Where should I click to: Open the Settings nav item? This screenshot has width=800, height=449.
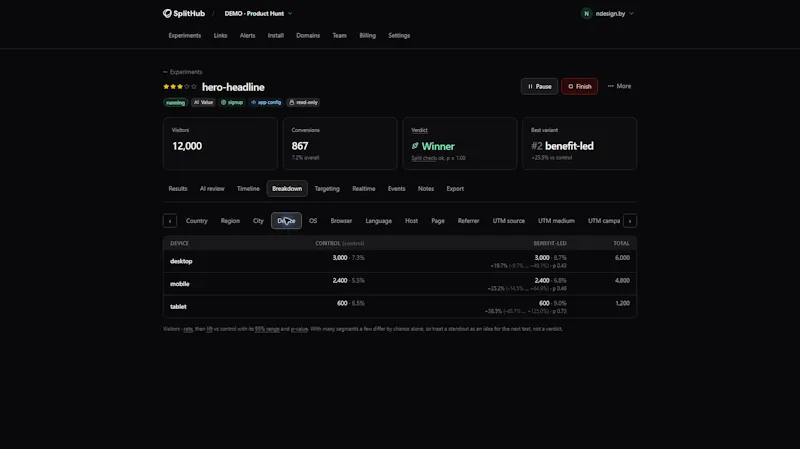pyautogui.click(x=399, y=36)
